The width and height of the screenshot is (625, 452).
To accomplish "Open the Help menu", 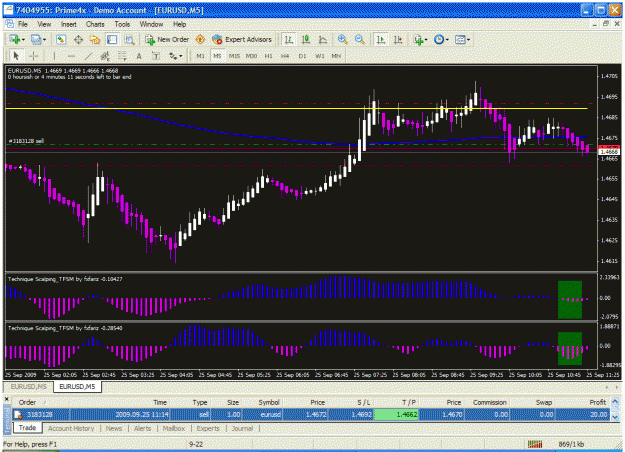I will click(x=179, y=24).
